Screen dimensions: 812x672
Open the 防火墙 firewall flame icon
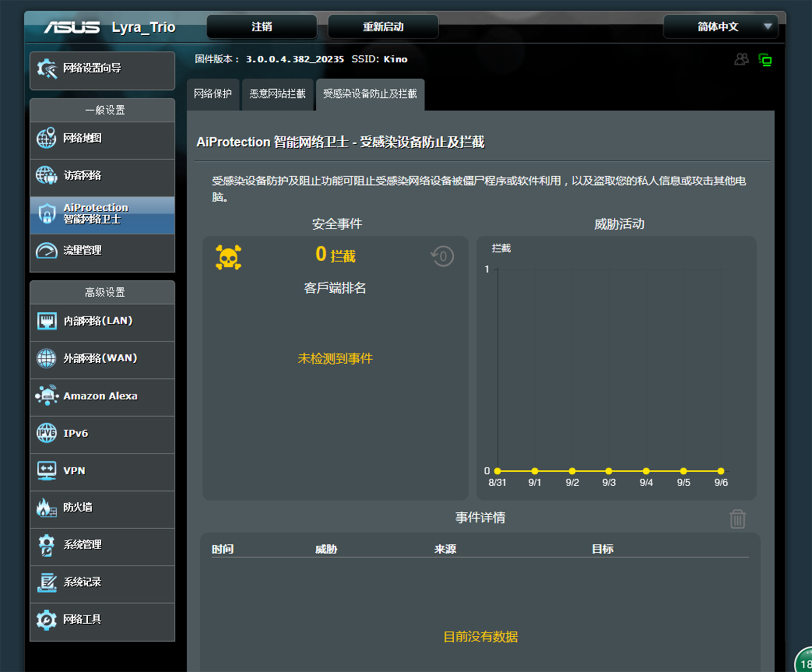coord(46,507)
